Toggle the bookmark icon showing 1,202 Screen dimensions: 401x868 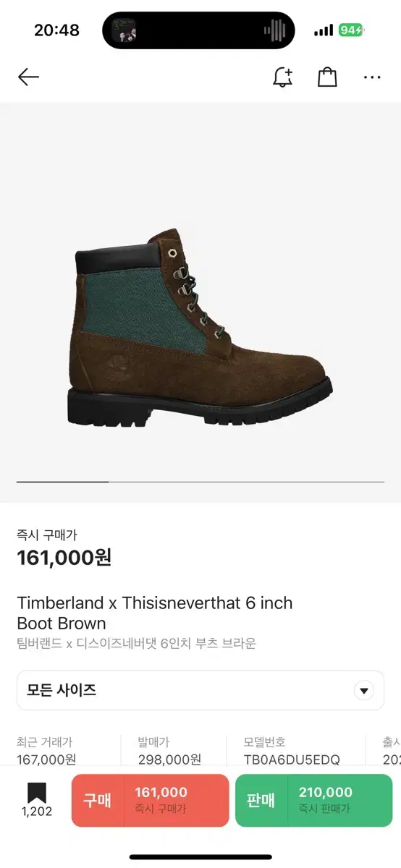coord(37,799)
